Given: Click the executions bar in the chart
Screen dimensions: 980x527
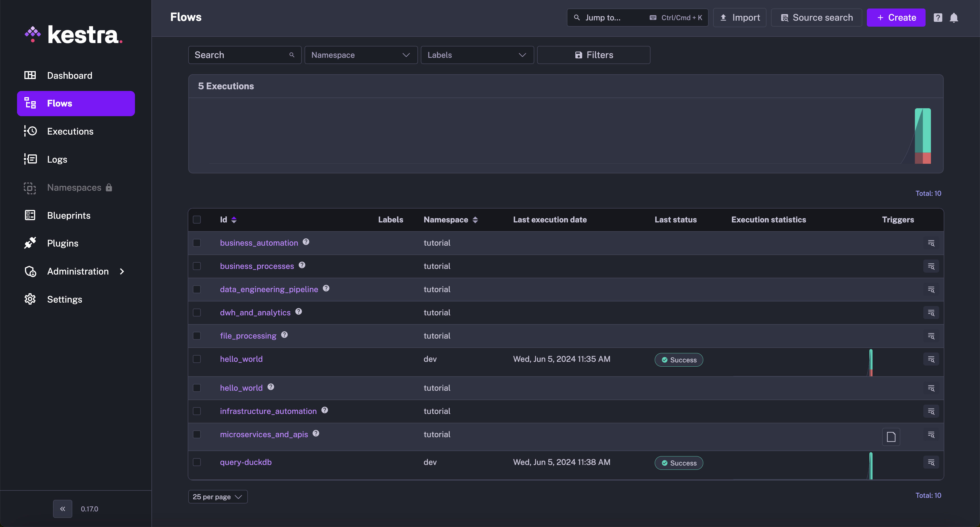Looking at the screenshot, I should coord(922,136).
